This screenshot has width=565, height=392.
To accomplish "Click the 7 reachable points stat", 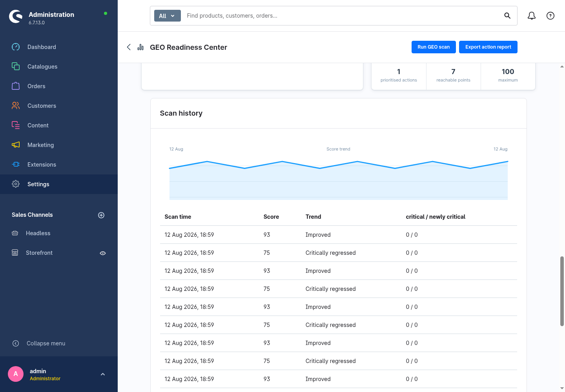I will click(453, 75).
